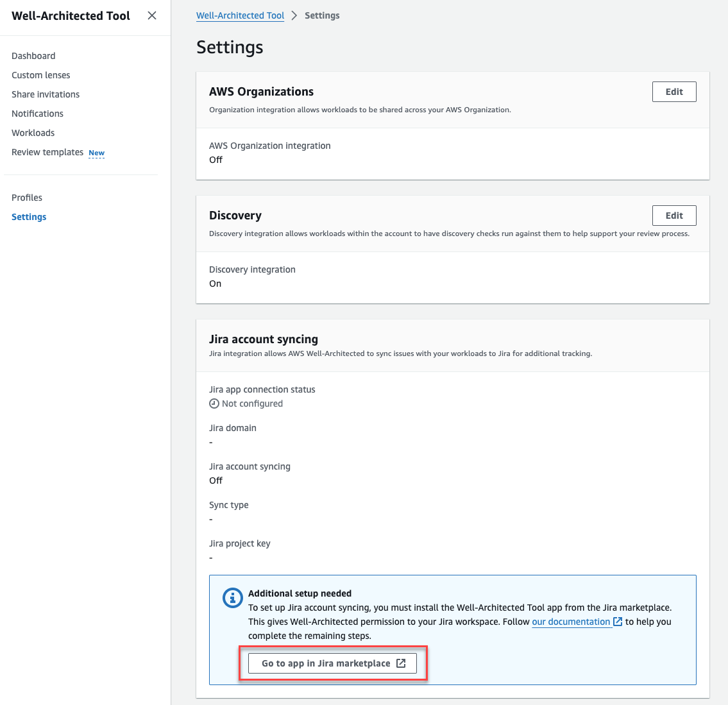This screenshot has height=705, width=728.
Task: Click Not configured status under Jira app connection
Action: 252,403
